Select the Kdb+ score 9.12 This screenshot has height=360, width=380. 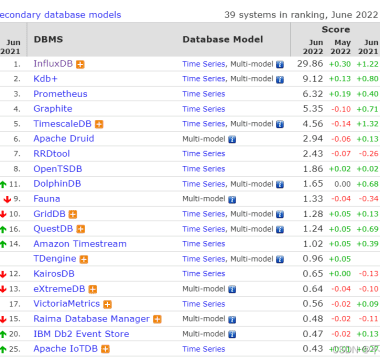coord(313,79)
